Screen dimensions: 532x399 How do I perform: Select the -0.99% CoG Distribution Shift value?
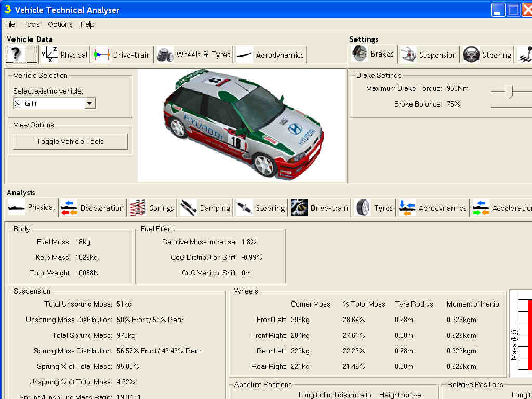[x=252, y=258]
